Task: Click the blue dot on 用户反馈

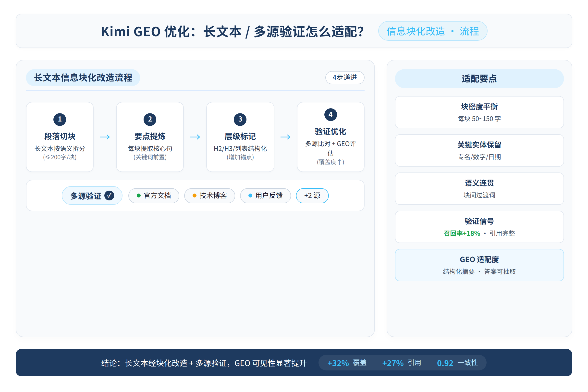Action: click(250, 196)
